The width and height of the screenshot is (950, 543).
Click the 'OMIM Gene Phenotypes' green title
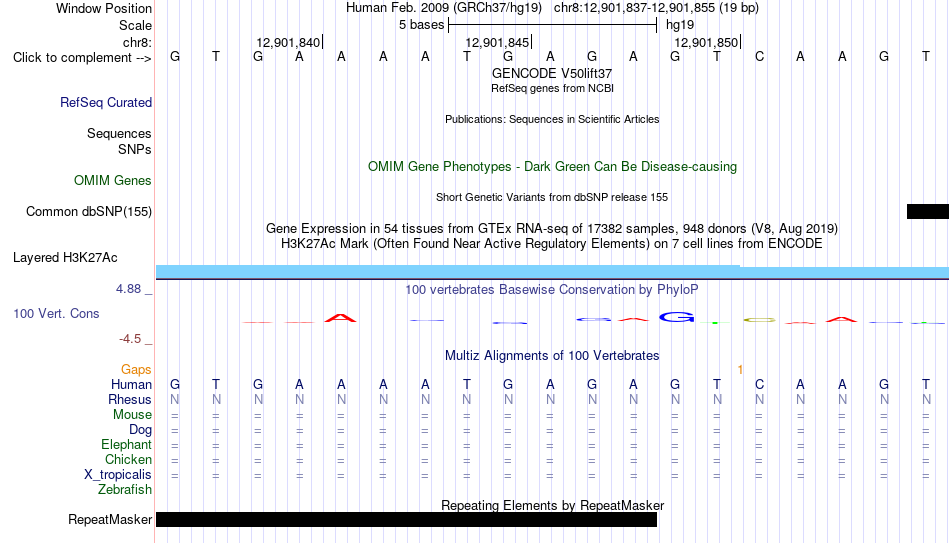click(x=552, y=167)
